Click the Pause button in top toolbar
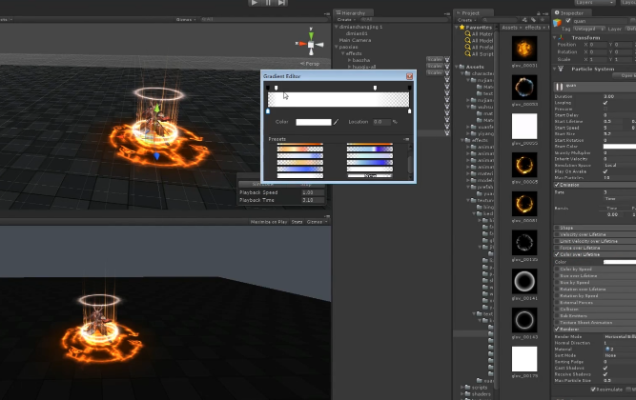Image resolution: width=636 pixels, height=400 pixels. [267, 3]
